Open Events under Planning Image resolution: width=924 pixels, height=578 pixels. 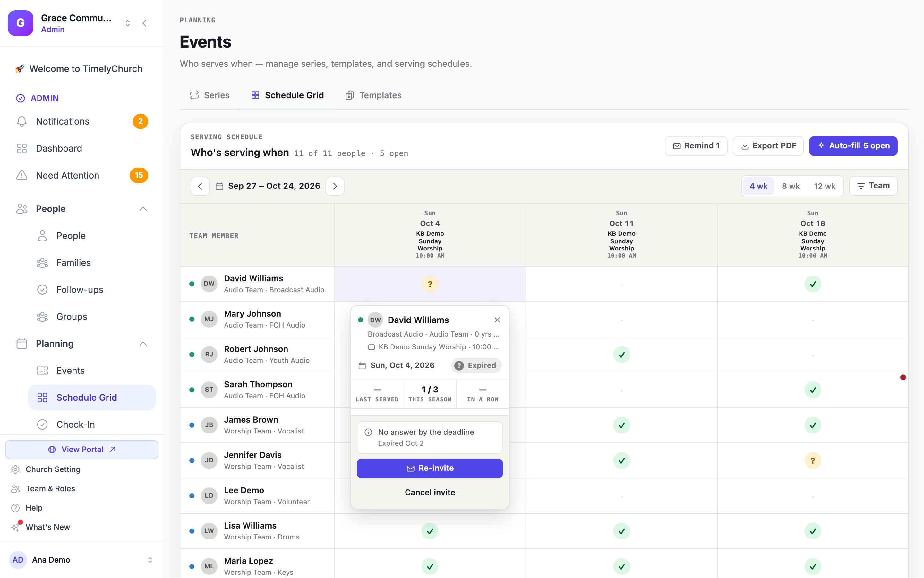92,371
